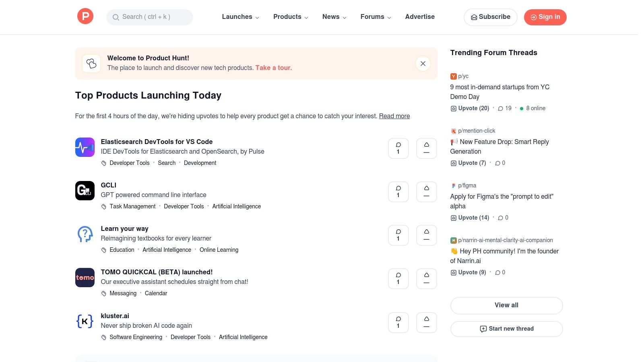Open comments on GCLI
The width and height of the screenshot is (644, 362).
click(x=398, y=192)
